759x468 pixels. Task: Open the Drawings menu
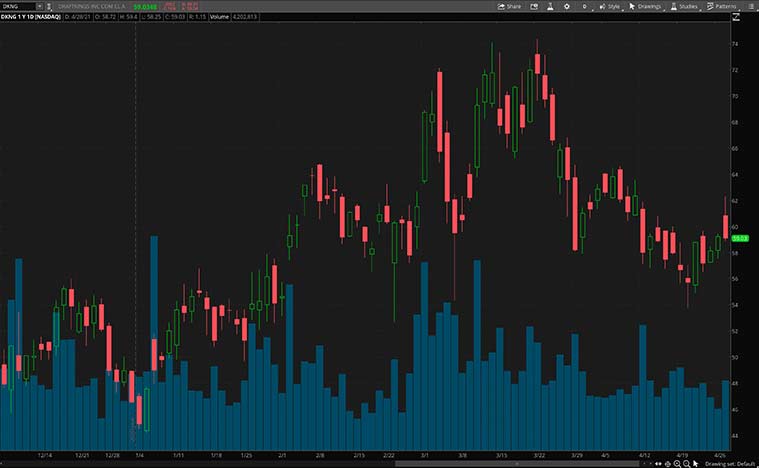tap(645, 6)
